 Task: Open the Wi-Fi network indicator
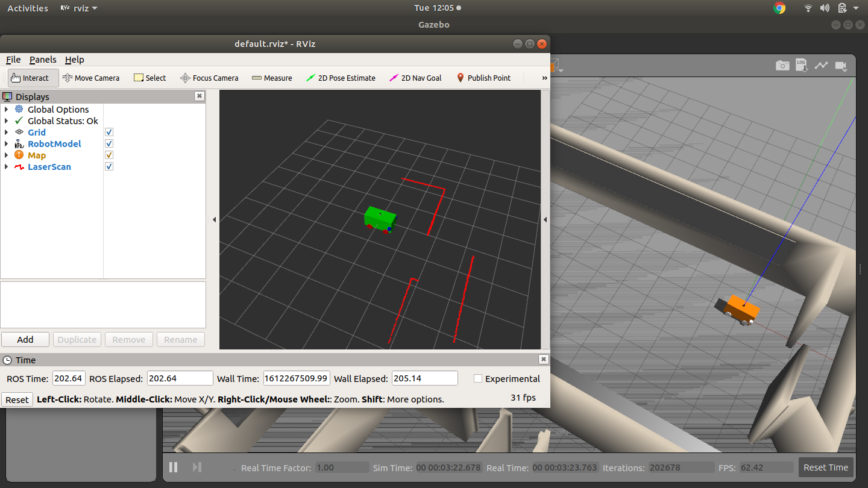pyautogui.click(x=808, y=8)
